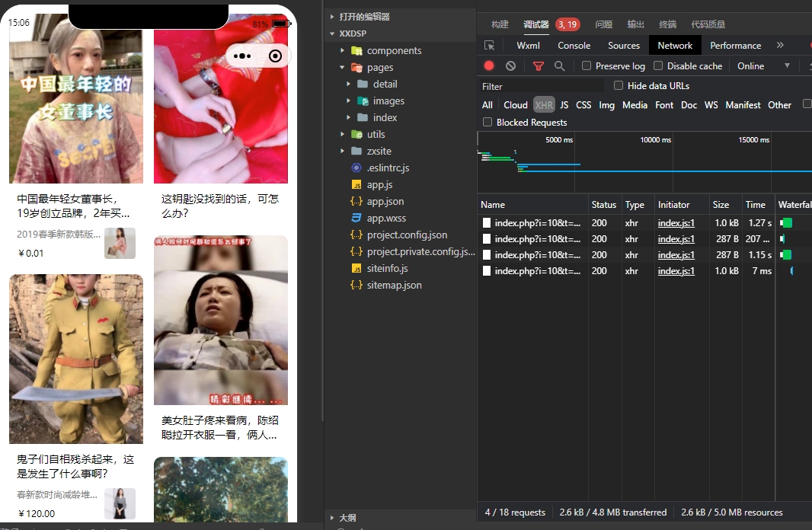
Task: Close mini program with the circle button
Action: click(x=276, y=56)
